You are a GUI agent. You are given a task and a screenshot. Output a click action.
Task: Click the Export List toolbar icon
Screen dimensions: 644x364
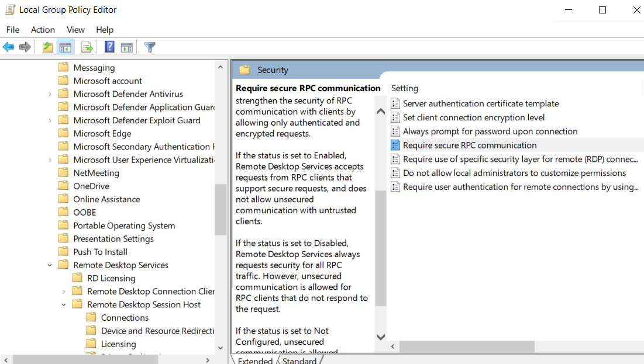point(87,47)
